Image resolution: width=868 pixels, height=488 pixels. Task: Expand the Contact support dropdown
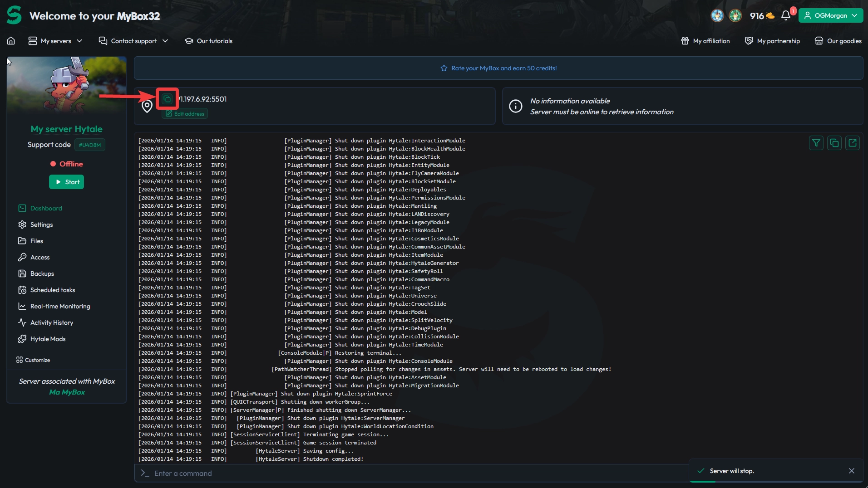[133, 41]
